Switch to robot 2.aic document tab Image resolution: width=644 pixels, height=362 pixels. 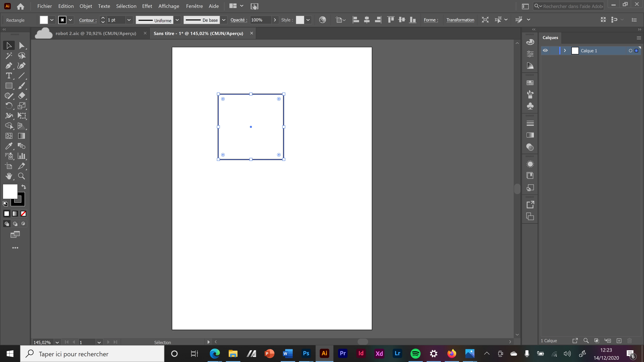[x=96, y=33]
